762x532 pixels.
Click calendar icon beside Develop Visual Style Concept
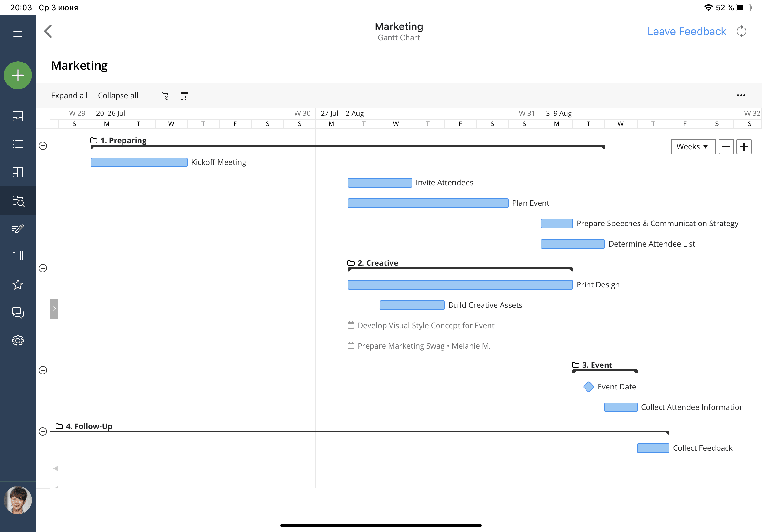[x=351, y=325]
